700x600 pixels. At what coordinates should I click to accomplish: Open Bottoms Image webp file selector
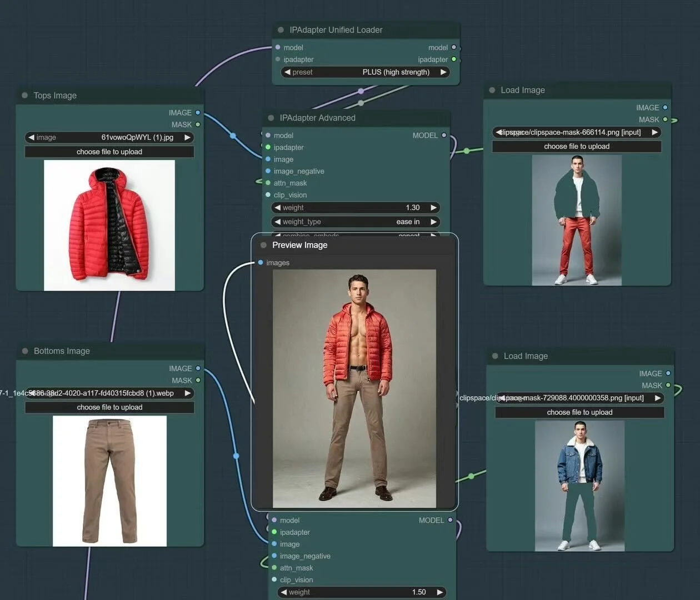pyautogui.click(x=109, y=393)
